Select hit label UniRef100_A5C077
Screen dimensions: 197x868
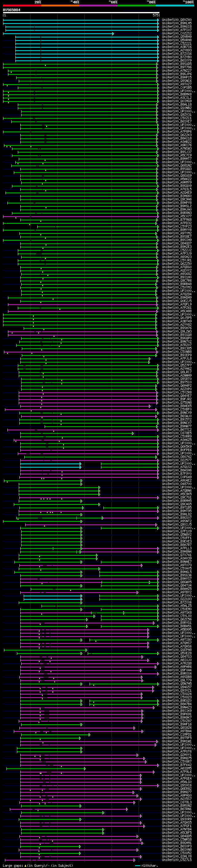pyautogui.click(x=177, y=216)
